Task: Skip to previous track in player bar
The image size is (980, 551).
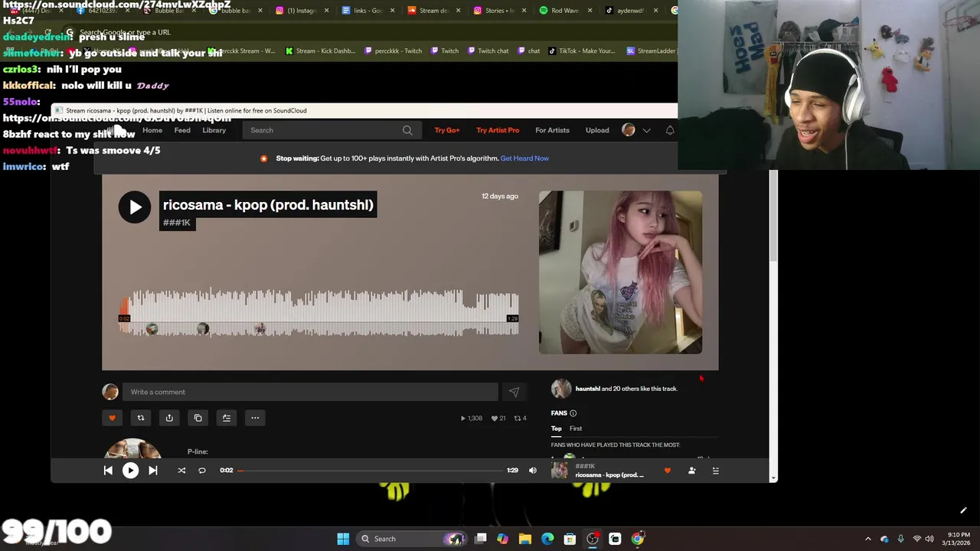Action: (x=108, y=471)
